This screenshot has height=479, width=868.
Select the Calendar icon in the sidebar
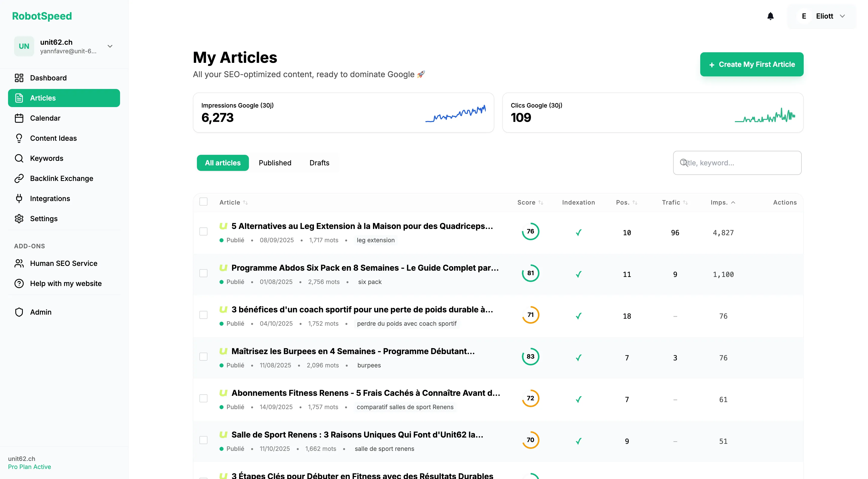point(19,118)
